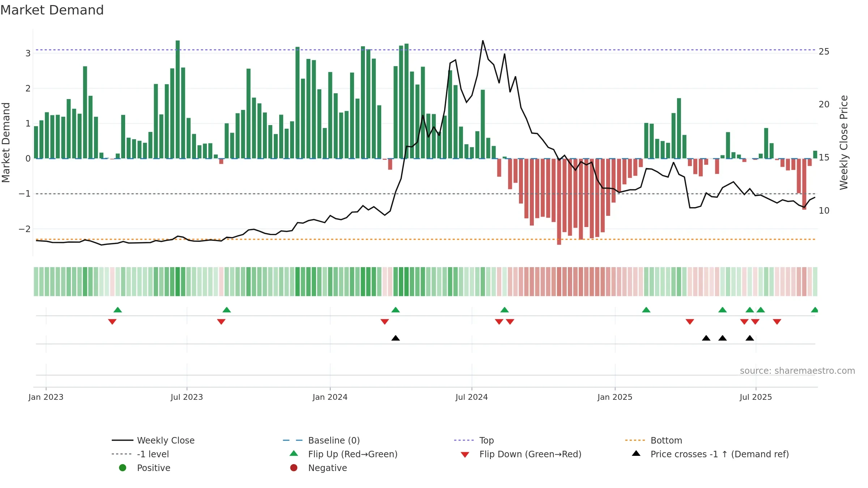The width and height of the screenshot is (868, 488).
Task: Click the green circle icon beside Positive
Action: [x=123, y=468]
